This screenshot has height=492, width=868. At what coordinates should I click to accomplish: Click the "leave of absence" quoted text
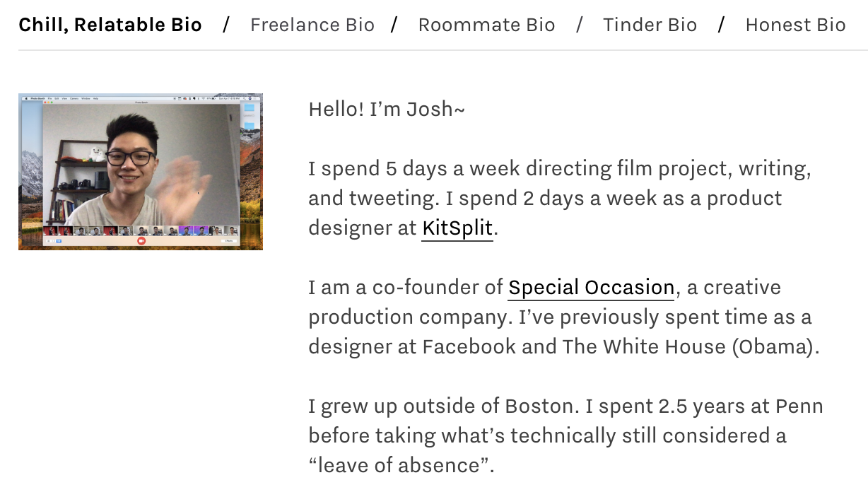(x=401, y=466)
